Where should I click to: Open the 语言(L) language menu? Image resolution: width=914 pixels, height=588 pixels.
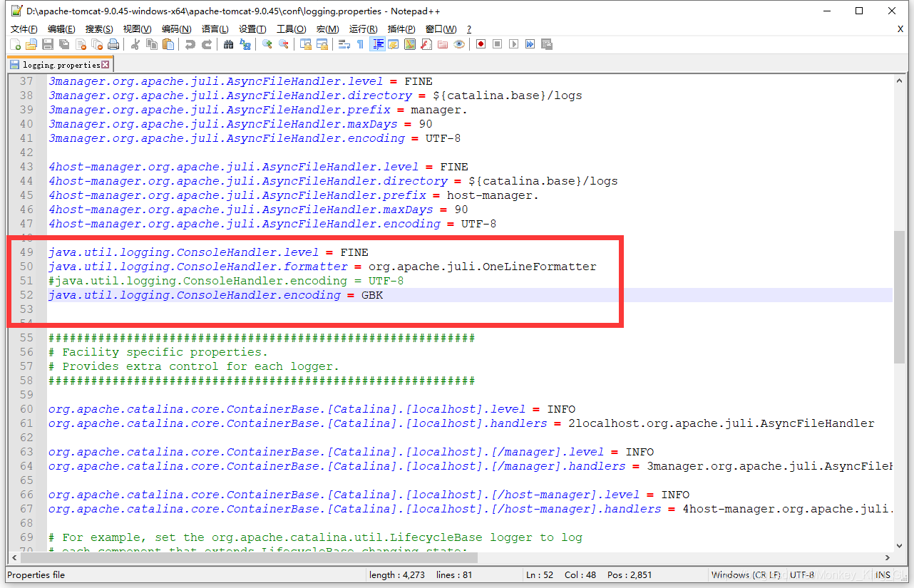215,29
